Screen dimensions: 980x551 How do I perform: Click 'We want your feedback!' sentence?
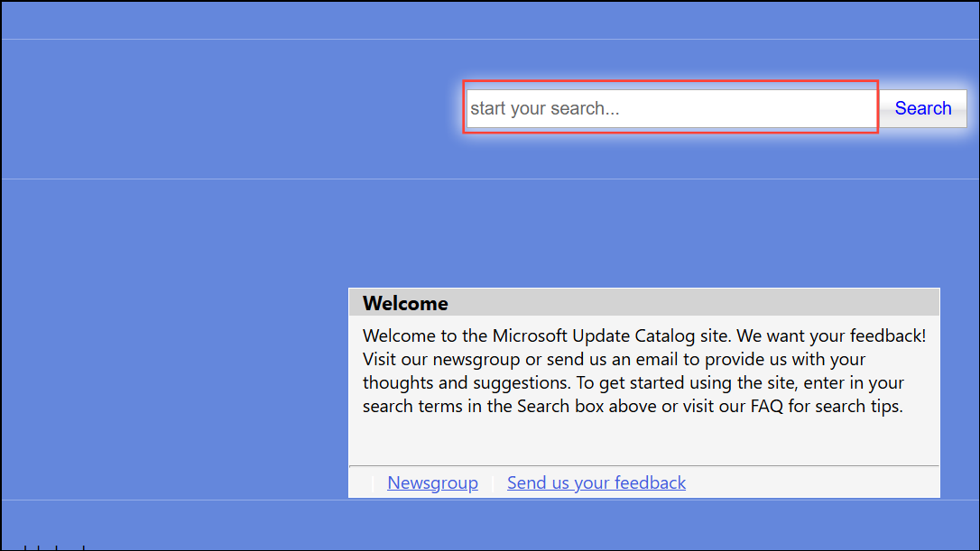pyautogui.click(x=831, y=336)
